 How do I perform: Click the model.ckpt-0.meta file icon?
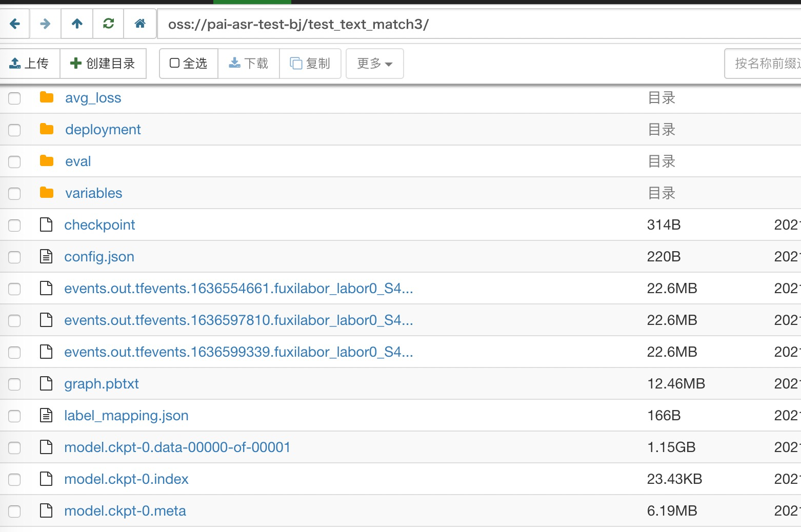pyautogui.click(x=46, y=510)
